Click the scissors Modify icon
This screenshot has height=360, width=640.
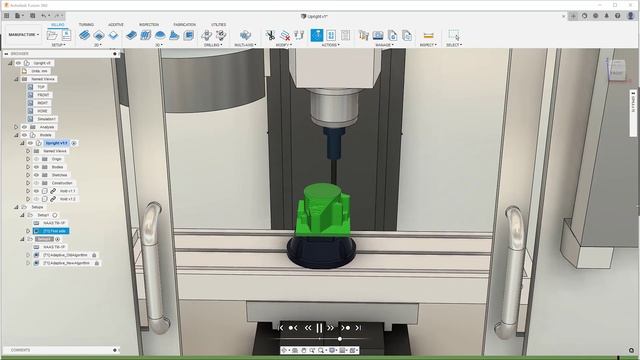click(270, 35)
